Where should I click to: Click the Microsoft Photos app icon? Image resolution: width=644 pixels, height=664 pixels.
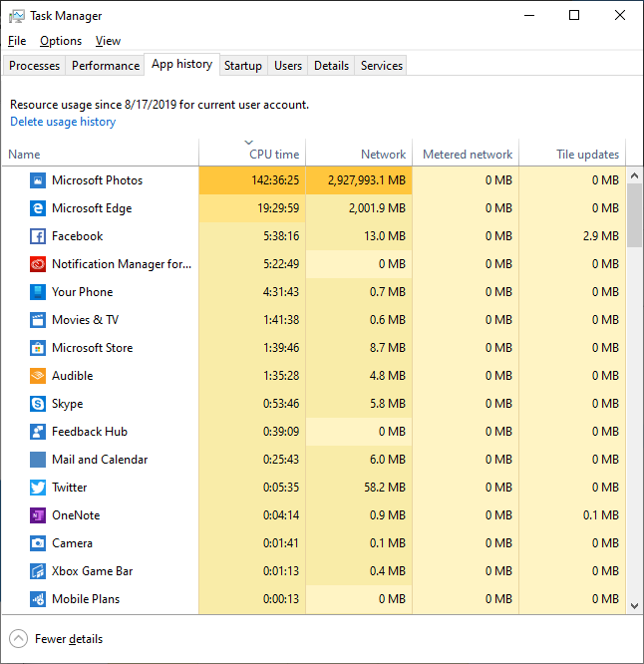(x=38, y=180)
